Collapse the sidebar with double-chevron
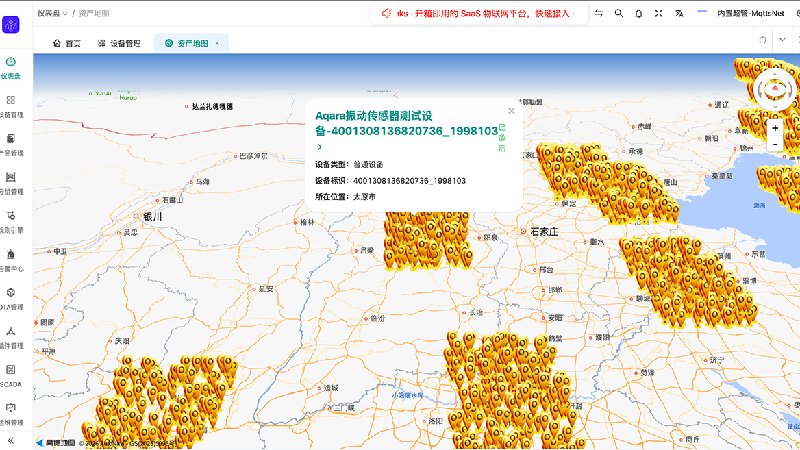This screenshot has height=450, width=800. [x=11, y=440]
